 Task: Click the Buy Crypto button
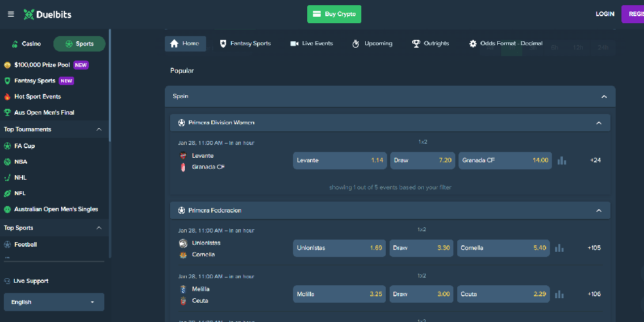click(334, 14)
